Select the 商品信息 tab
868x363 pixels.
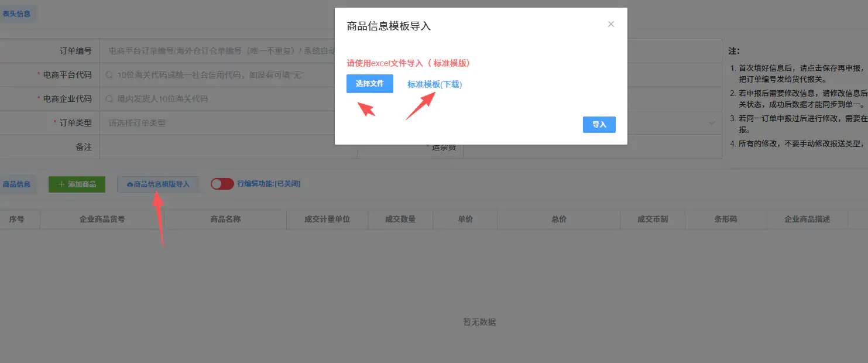[x=18, y=183]
